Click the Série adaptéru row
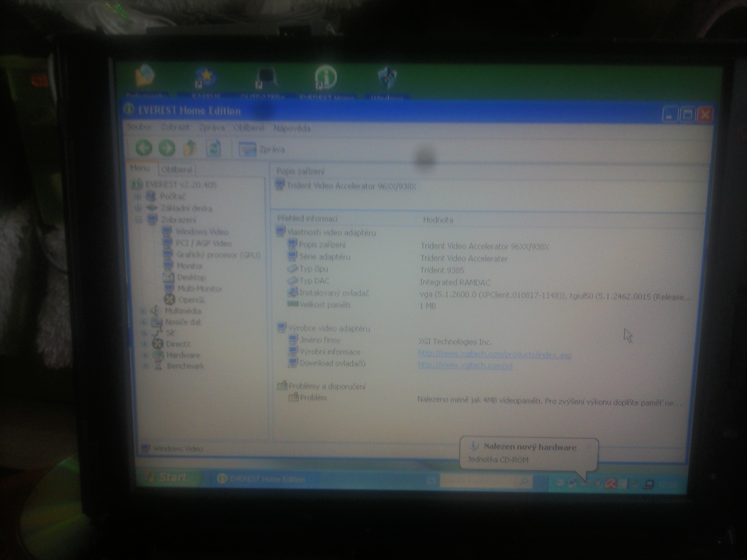This screenshot has height=560, width=747. [397, 258]
